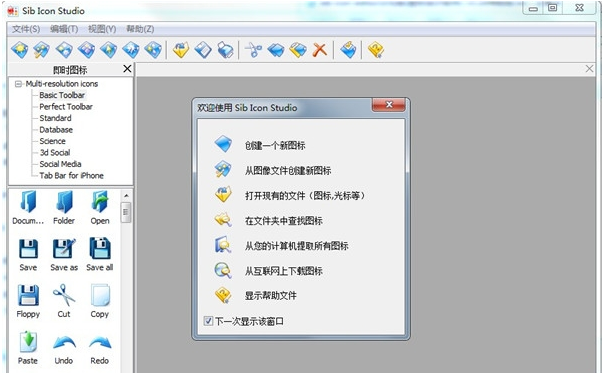Select the Folder icon in the library
This screenshot has height=373, width=604.
(x=64, y=208)
